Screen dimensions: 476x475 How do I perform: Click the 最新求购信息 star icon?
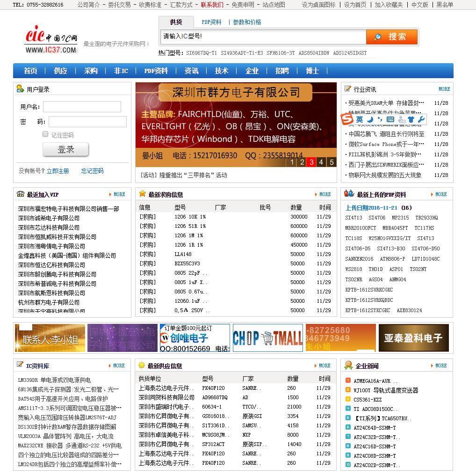coord(142,194)
